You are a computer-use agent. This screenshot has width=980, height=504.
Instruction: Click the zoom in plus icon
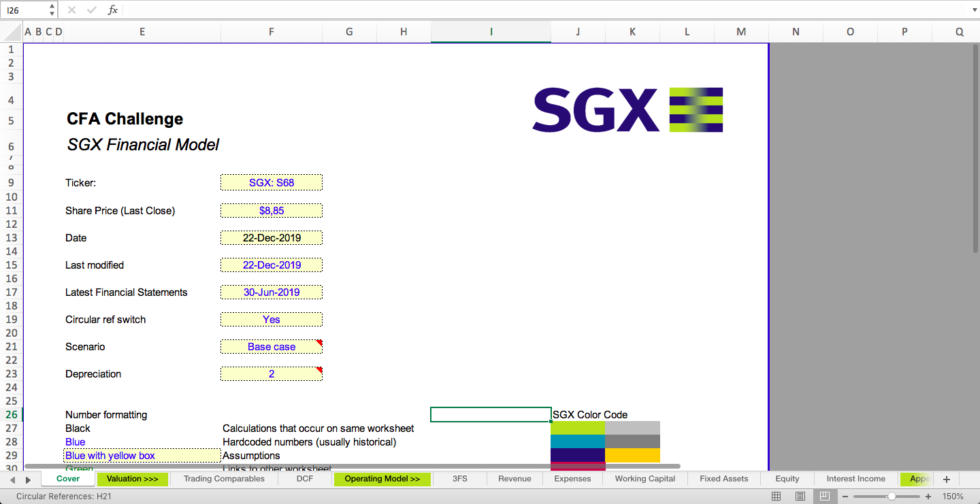pyautogui.click(x=928, y=497)
